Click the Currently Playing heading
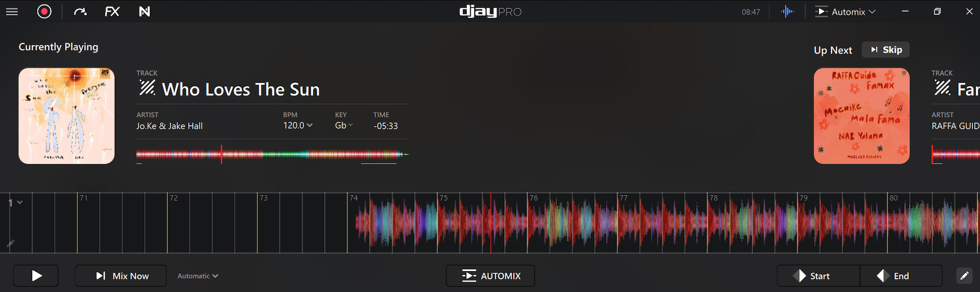 (59, 47)
